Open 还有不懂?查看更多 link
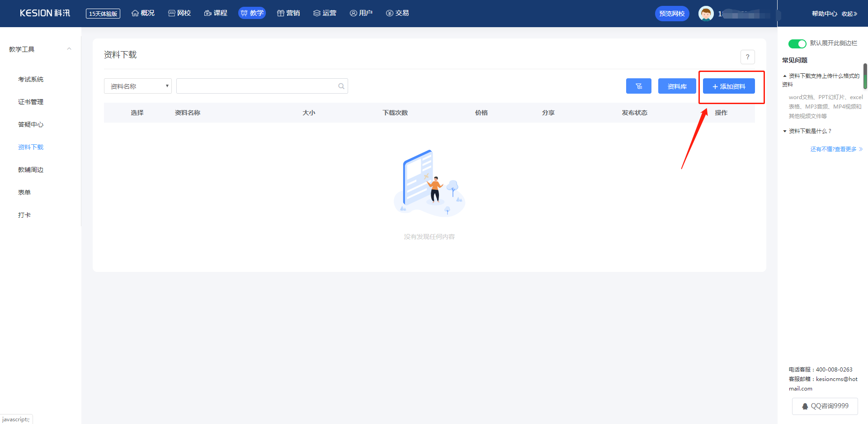Image resolution: width=868 pixels, height=424 pixels. (836, 149)
